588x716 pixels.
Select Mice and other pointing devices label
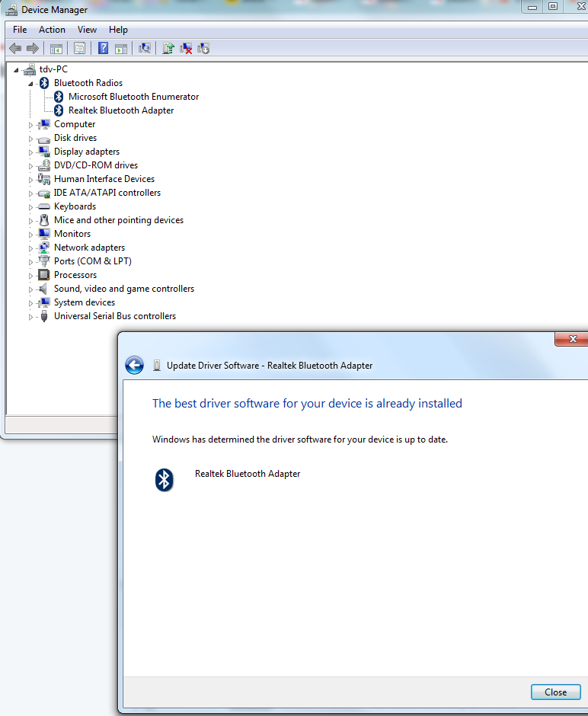pyautogui.click(x=119, y=220)
